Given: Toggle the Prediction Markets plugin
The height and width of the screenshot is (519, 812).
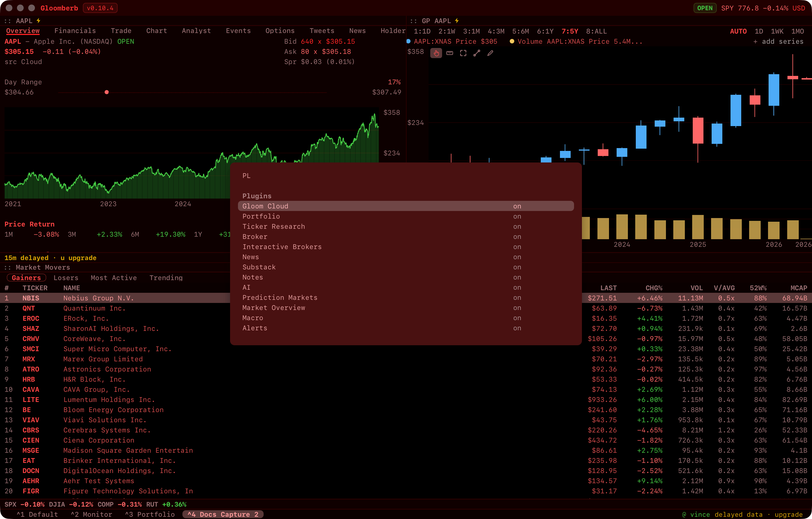Looking at the screenshot, I should pos(406,298).
